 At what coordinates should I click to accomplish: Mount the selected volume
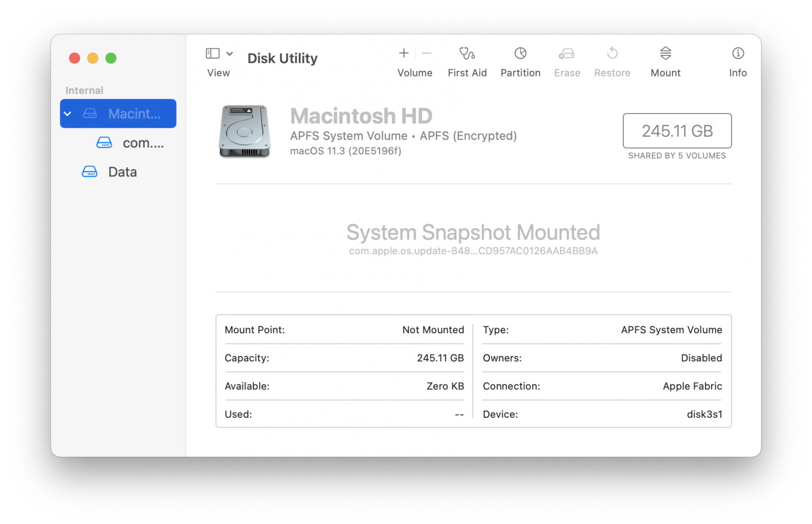(665, 61)
